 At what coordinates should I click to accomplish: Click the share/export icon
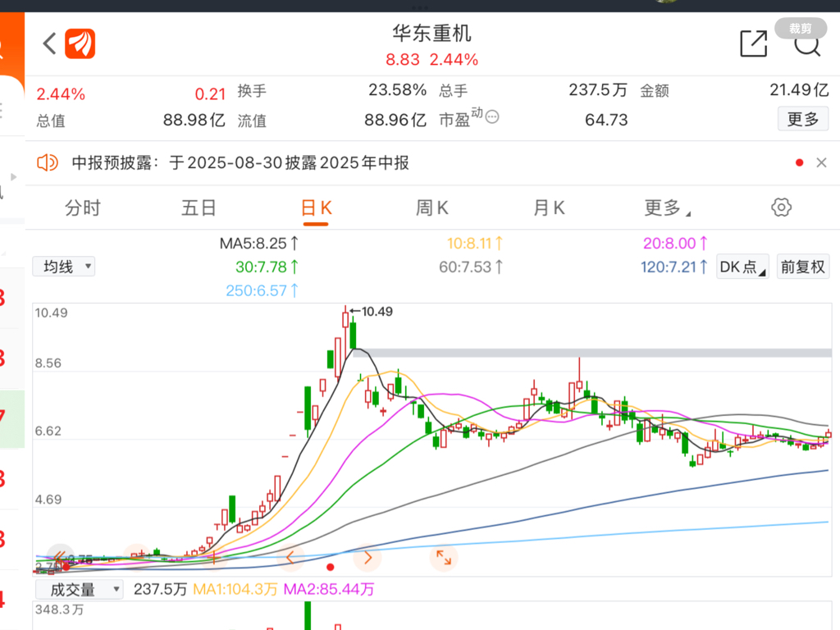coord(754,44)
